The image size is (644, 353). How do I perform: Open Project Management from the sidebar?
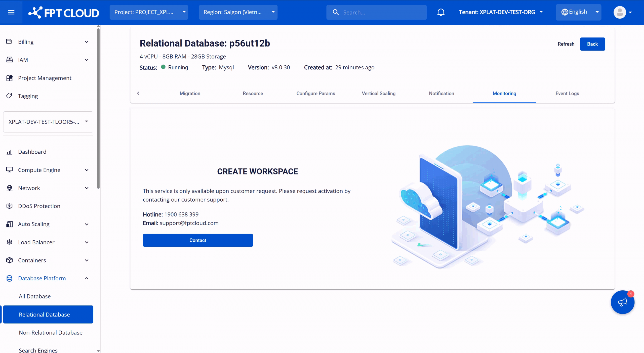[x=45, y=78]
